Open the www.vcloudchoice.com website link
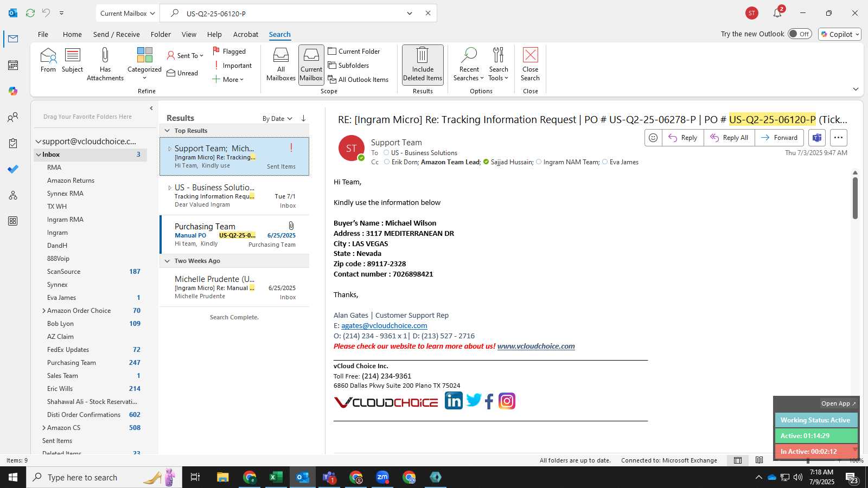The height and width of the screenshot is (488, 868). point(536,346)
